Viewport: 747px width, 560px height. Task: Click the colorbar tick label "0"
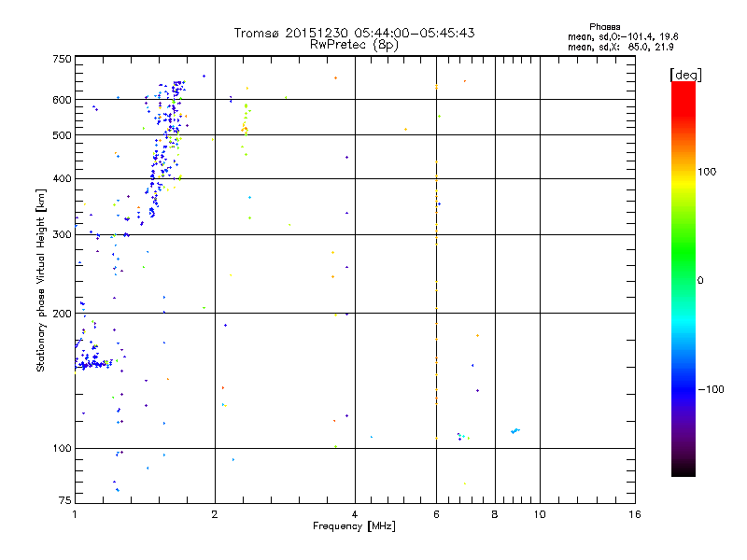[700, 281]
